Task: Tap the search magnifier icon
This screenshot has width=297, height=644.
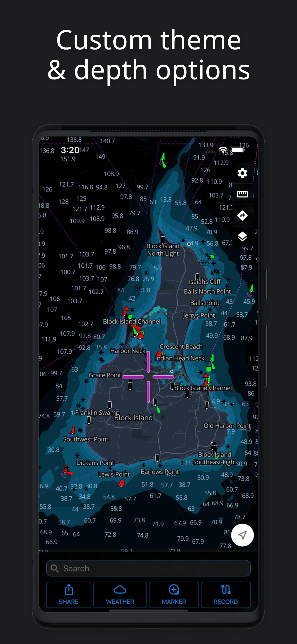Action: click(55, 568)
